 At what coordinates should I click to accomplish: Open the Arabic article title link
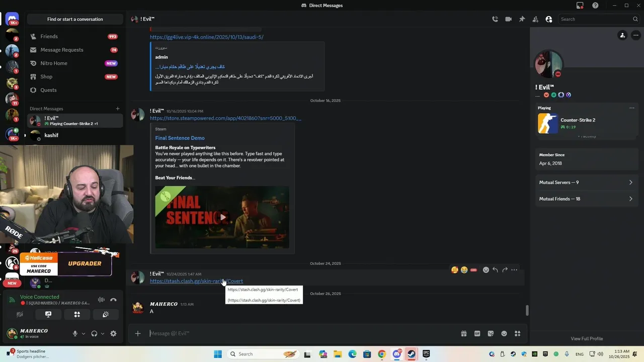pos(190,66)
